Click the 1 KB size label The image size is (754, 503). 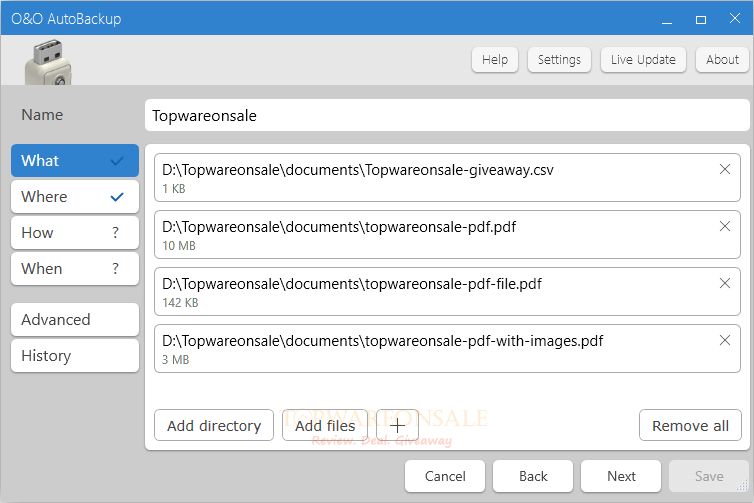click(x=174, y=189)
